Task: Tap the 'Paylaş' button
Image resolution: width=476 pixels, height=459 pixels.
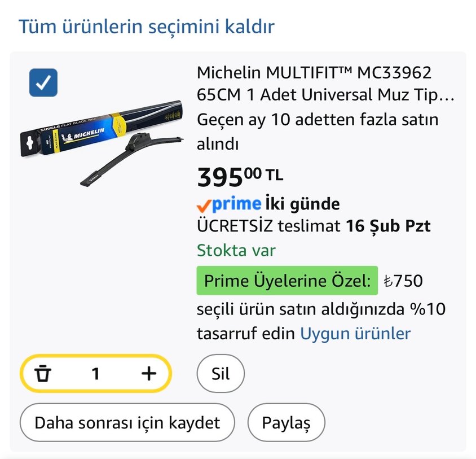Action: 287,422
